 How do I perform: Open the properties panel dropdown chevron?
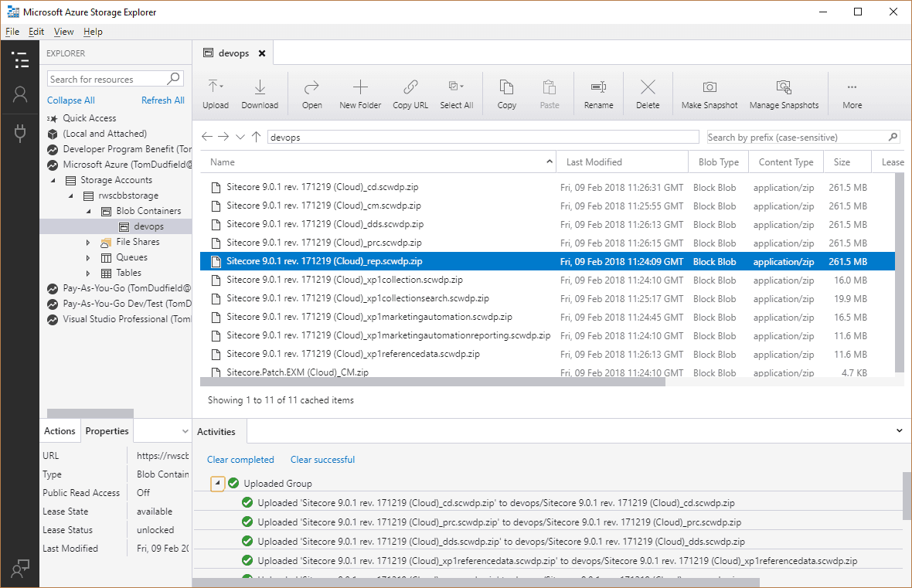pyautogui.click(x=185, y=431)
